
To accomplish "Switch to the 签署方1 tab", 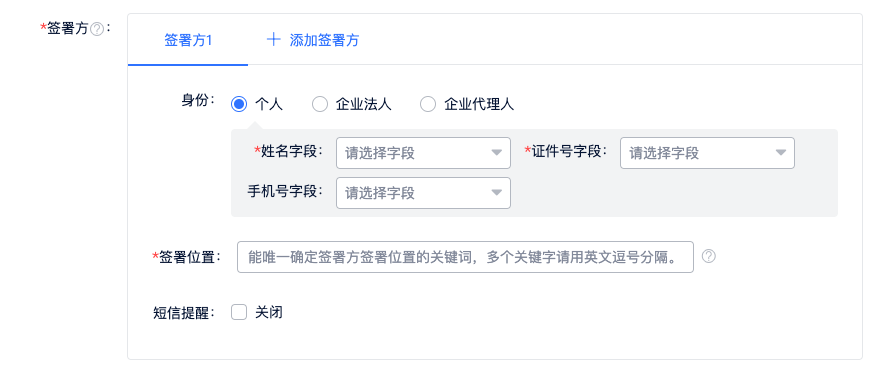I will [188, 40].
